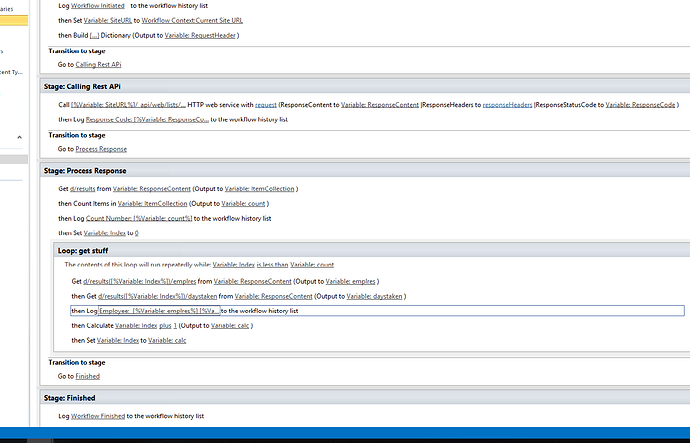Click the Go to Finished link

pyautogui.click(x=88, y=376)
